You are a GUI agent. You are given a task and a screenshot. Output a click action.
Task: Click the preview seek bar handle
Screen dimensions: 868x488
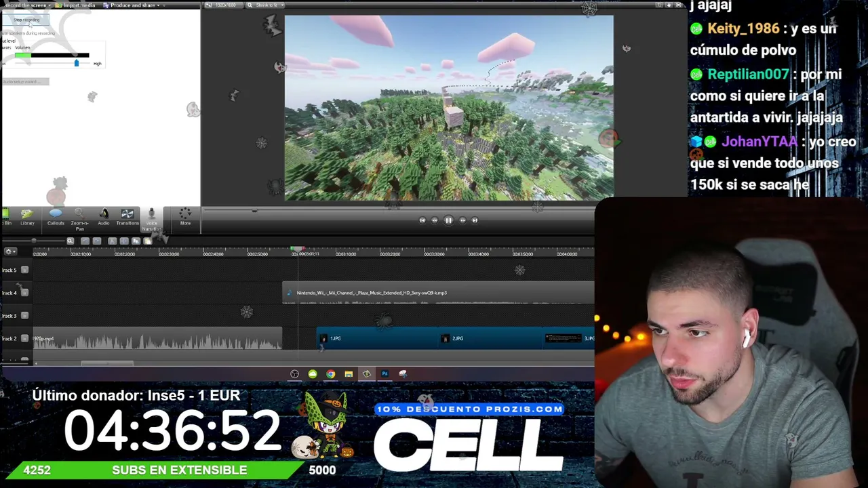254,211
